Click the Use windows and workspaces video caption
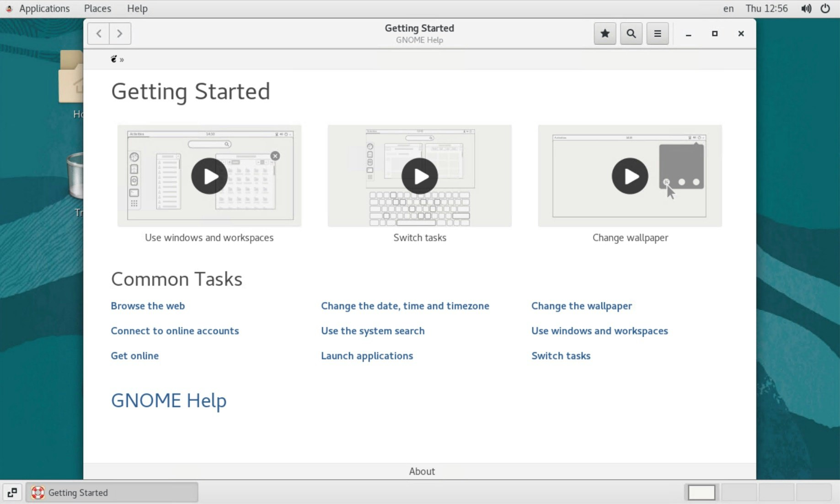The height and width of the screenshot is (504, 840). point(209,238)
